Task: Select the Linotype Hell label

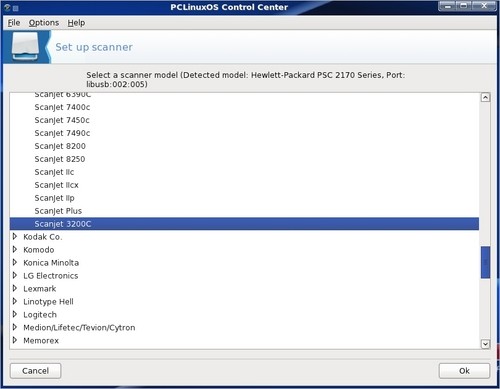Action: [x=48, y=302]
